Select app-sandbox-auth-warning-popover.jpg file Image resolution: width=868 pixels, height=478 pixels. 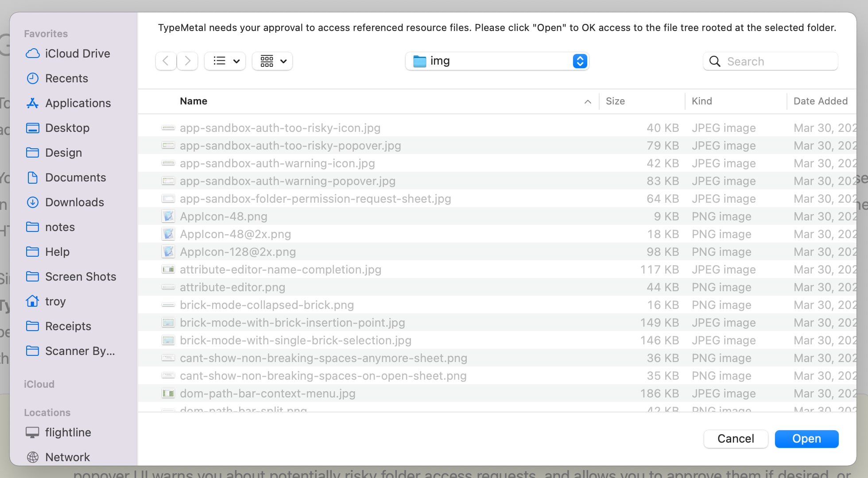click(x=497, y=181)
